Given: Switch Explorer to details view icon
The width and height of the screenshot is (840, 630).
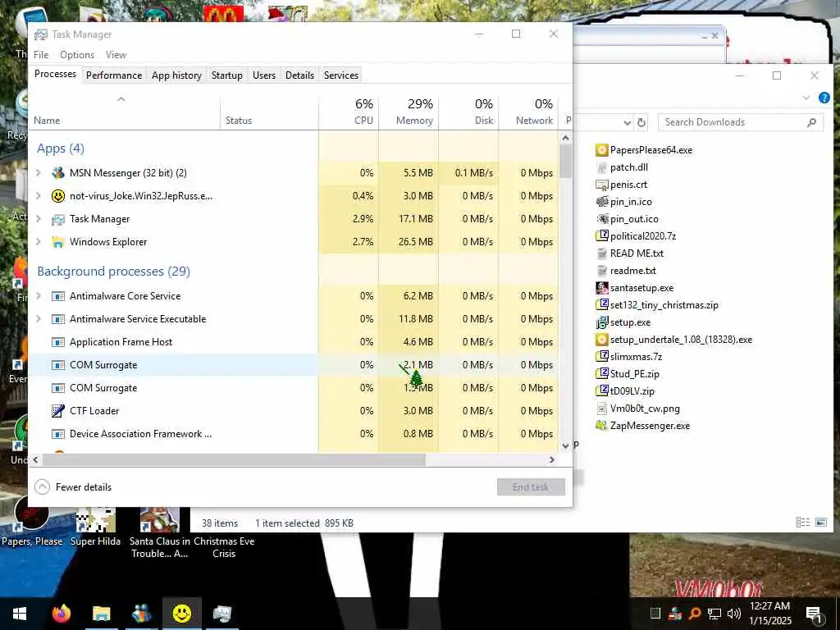Looking at the screenshot, I should click(802, 522).
